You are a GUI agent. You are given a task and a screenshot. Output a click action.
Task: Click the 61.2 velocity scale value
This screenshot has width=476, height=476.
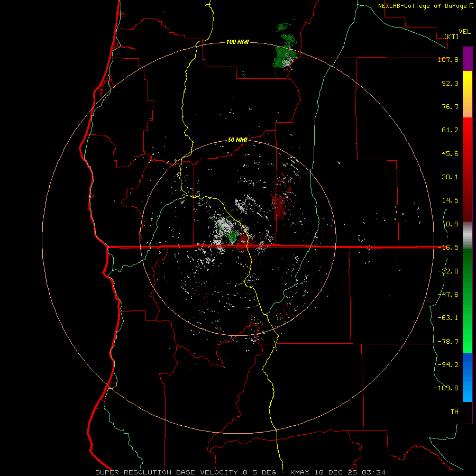point(450,130)
